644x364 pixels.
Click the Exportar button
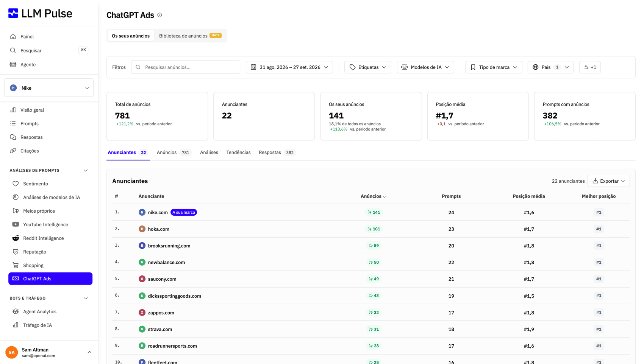tap(608, 181)
